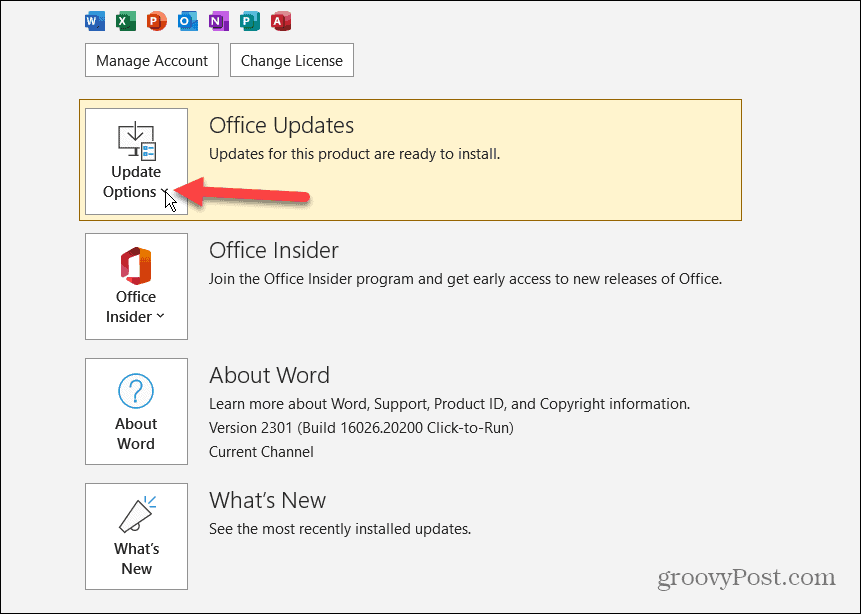Screen dimensions: 861x614
Task: Click 'See the most recently installed updates.'
Action: point(340,529)
